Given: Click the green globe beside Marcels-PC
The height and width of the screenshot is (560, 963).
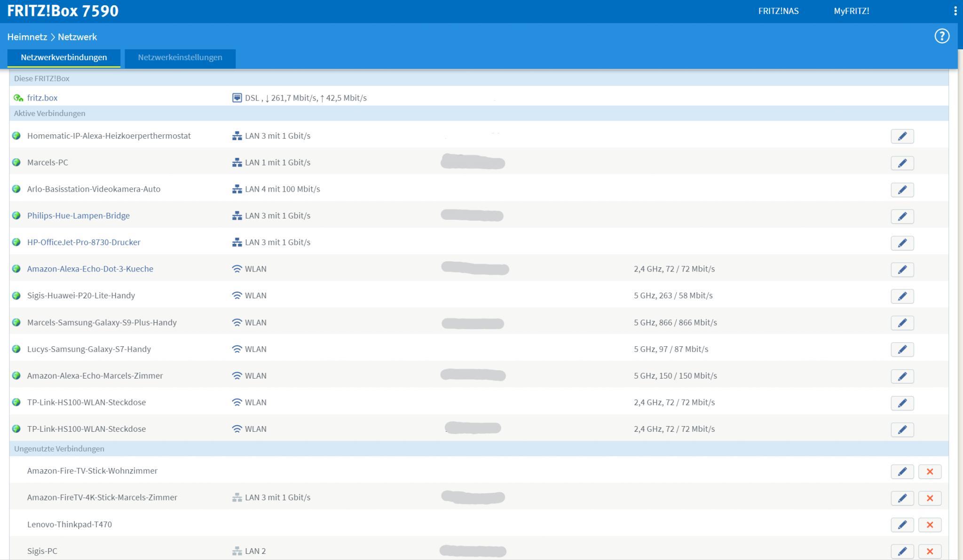Looking at the screenshot, I should tap(16, 162).
